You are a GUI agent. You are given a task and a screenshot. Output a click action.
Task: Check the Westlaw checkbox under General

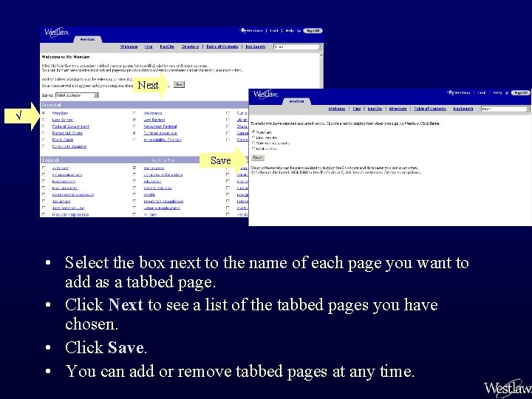44,113
